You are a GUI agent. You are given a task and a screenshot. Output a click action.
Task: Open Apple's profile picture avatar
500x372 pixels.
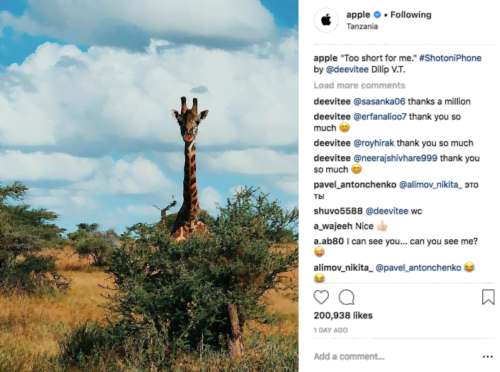pyautogui.click(x=326, y=20)
